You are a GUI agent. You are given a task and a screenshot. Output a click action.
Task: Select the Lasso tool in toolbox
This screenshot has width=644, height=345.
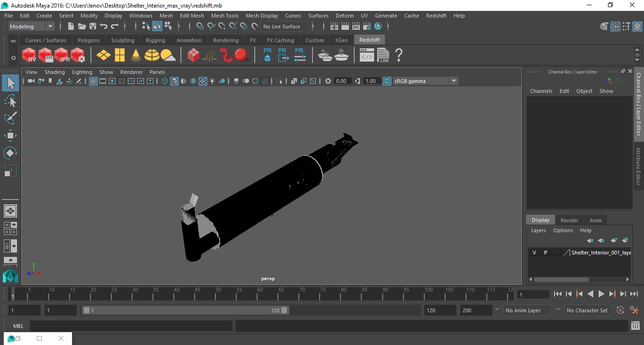10,100
